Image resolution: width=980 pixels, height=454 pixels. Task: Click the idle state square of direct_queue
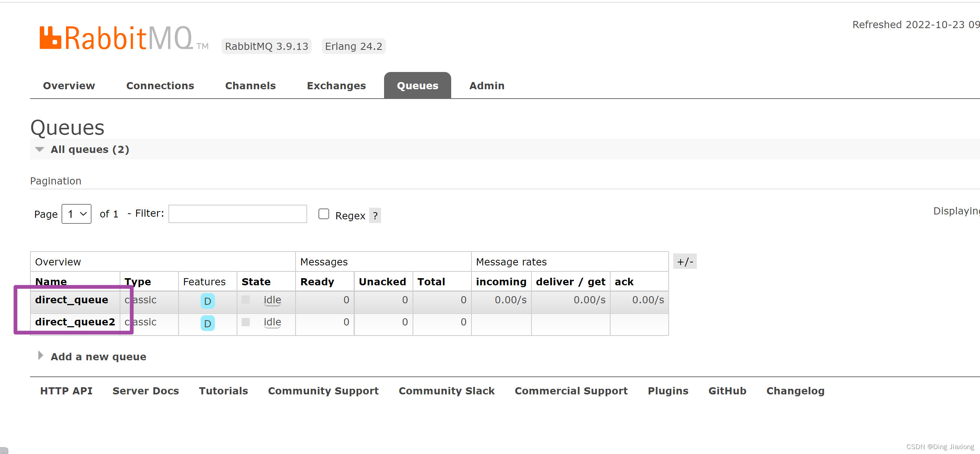pos(246,300)
